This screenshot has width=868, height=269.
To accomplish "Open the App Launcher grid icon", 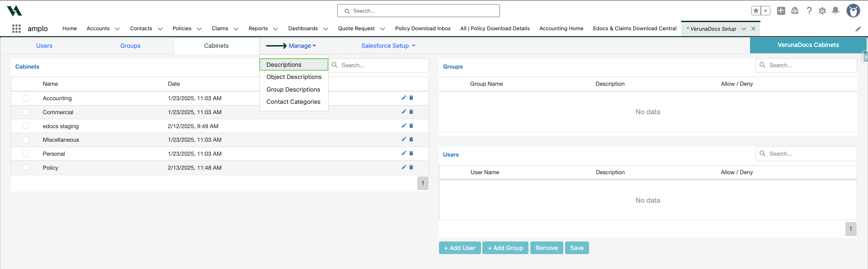I will [x=16, y=28].
